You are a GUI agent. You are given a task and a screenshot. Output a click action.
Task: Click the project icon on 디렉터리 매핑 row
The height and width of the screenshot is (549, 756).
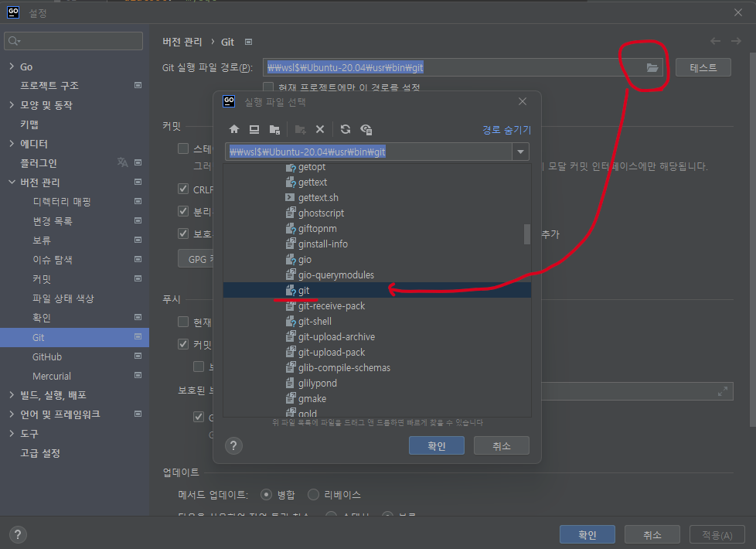coord(138,201)
